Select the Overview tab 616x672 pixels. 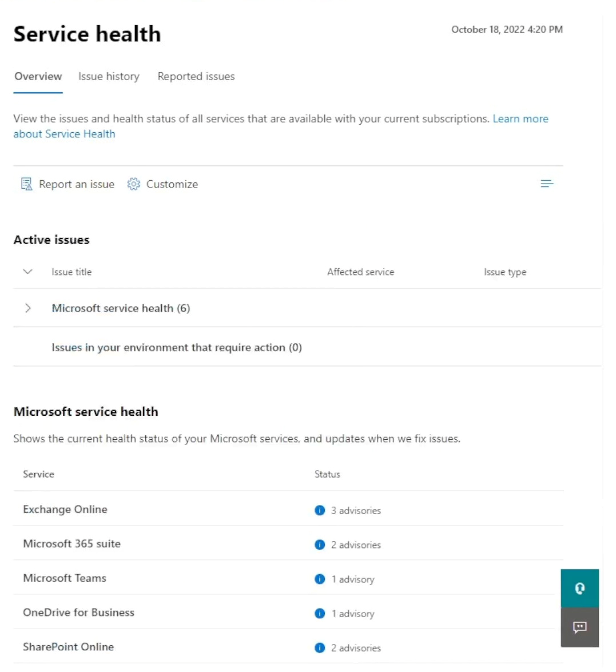[x=38, y=77]
